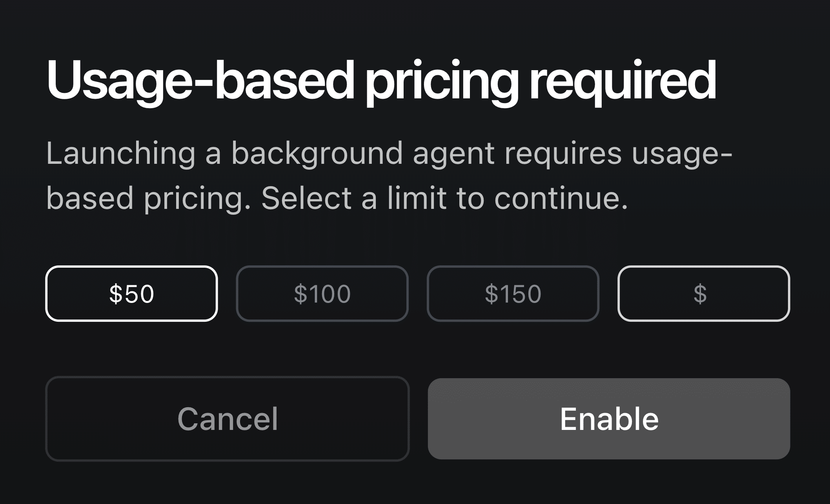Activate the box showing only "$"
Image resolution: width=830 pixels, height=504 pixels.
704,294
